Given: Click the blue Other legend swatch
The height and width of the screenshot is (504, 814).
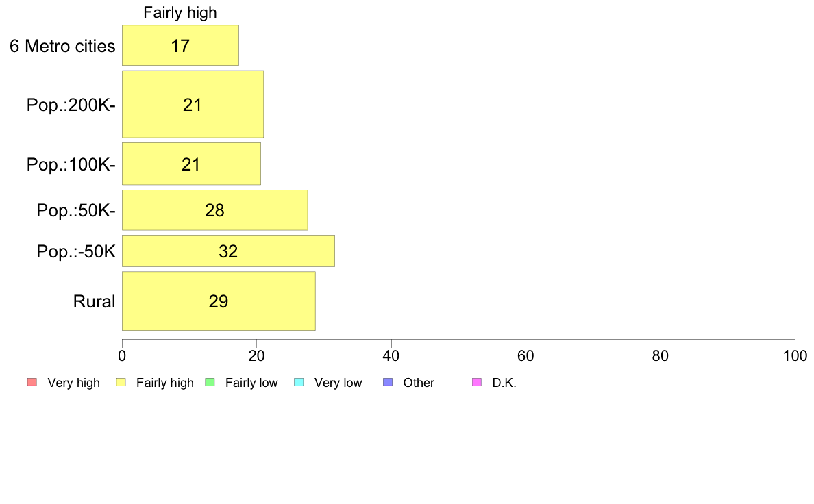Looking at the screenshot, I should pyautogui.click(x=388, y=383).
